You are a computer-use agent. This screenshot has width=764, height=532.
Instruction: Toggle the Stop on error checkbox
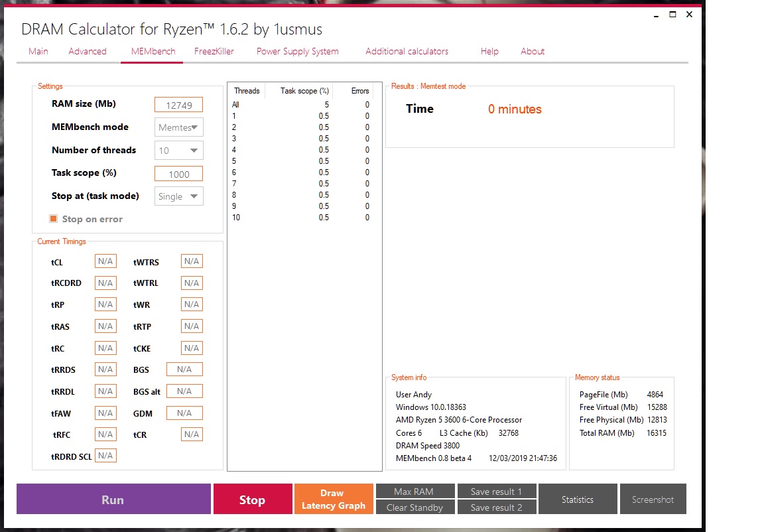coord(54,219)
